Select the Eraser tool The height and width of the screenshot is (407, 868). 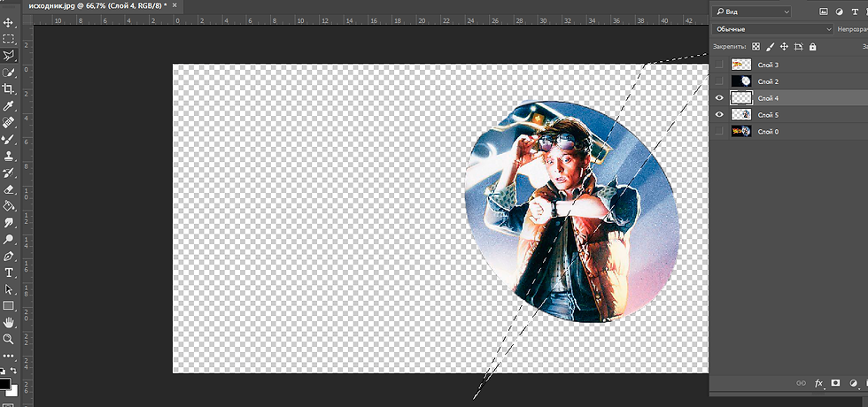(8, 189)
